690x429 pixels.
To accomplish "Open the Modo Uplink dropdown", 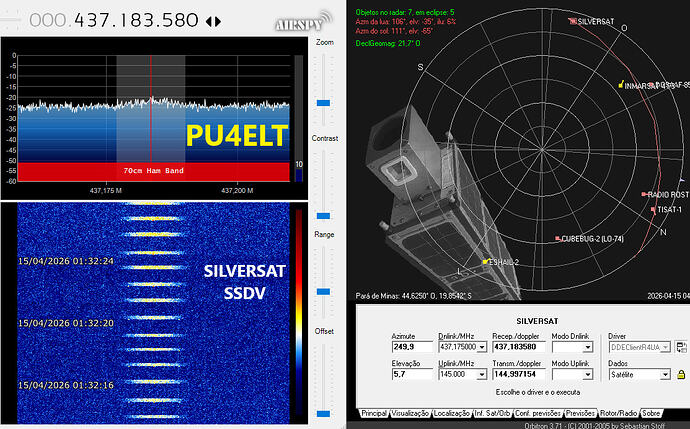I will click(x=587, y=374).
